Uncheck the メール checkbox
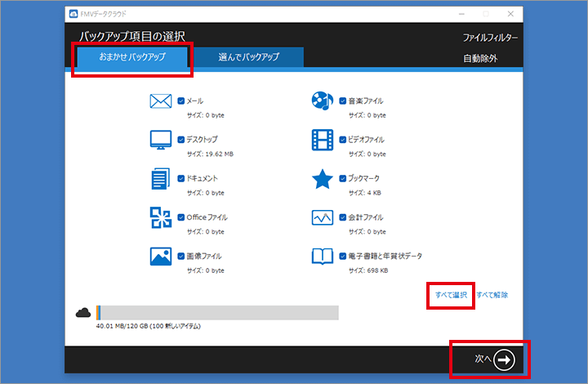 [x=181, y=100]
